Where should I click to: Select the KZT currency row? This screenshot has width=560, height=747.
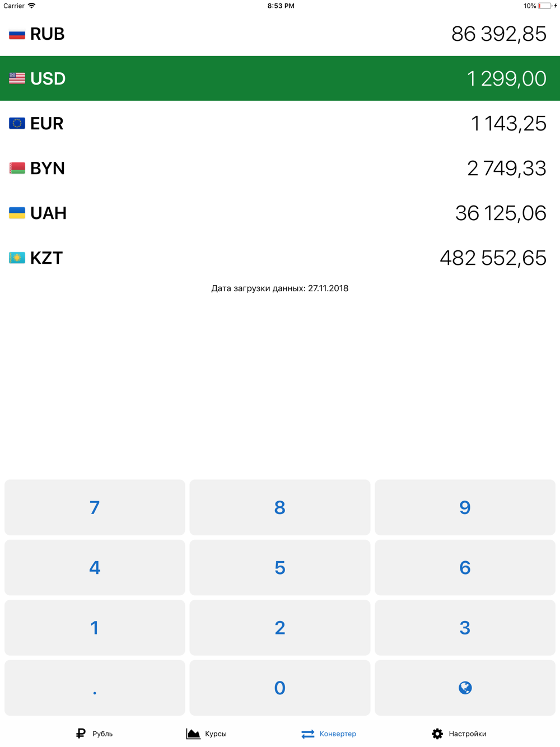pyautogui.click(x=280, y=258)
